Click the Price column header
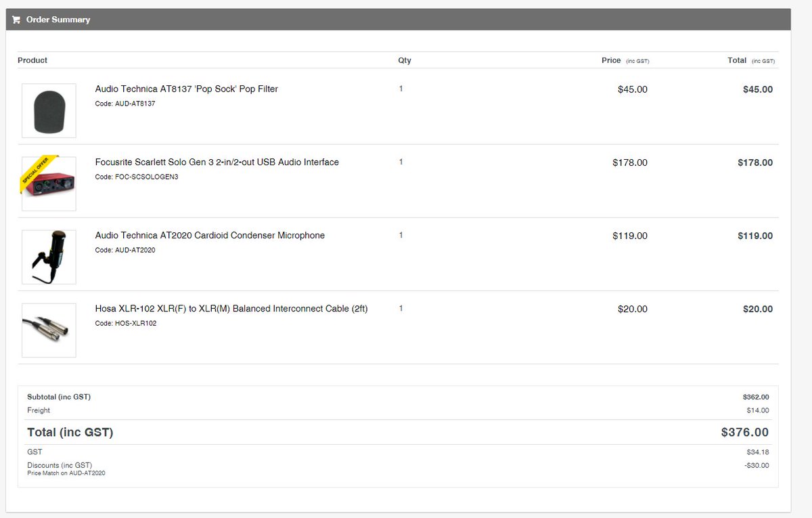Image resolution: width=812 pixels, height=518 pixels. [611, 60]
